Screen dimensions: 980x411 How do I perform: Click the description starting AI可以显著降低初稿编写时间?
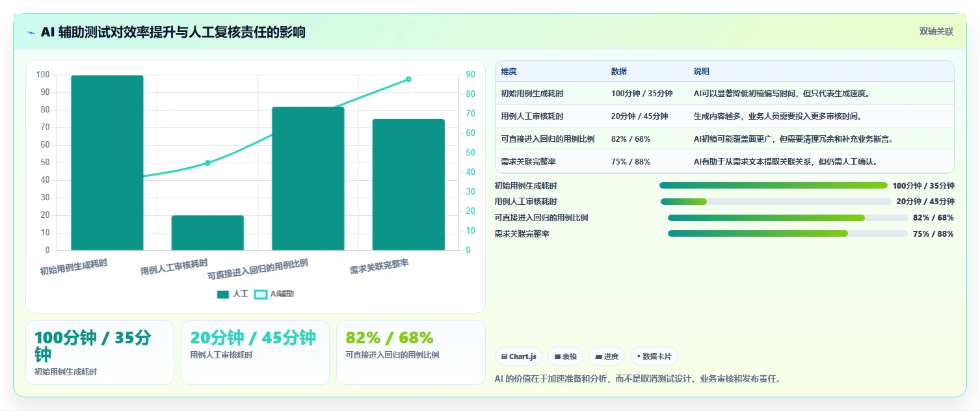coord(782,94)
